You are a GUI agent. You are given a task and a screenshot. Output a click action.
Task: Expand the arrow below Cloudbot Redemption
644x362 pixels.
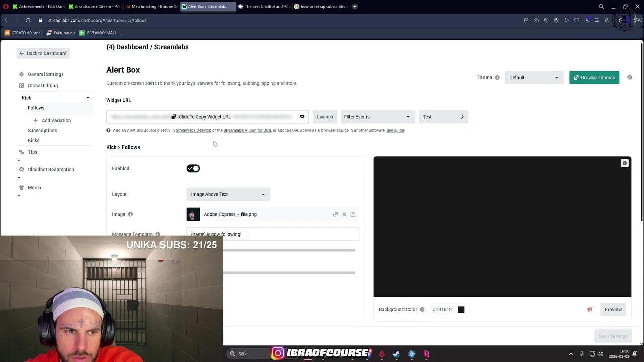click(x=19, y=178)
